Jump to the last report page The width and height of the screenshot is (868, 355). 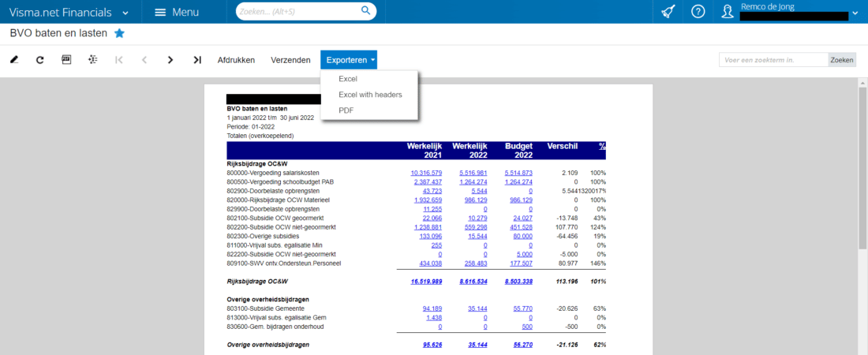[197, 60]
